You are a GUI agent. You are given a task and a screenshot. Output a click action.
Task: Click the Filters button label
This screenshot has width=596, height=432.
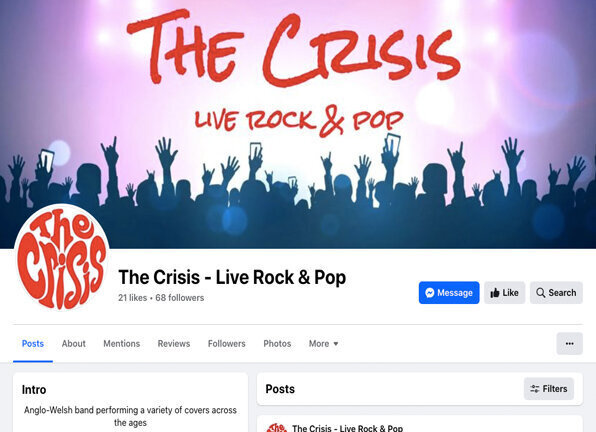pos(555,389)
